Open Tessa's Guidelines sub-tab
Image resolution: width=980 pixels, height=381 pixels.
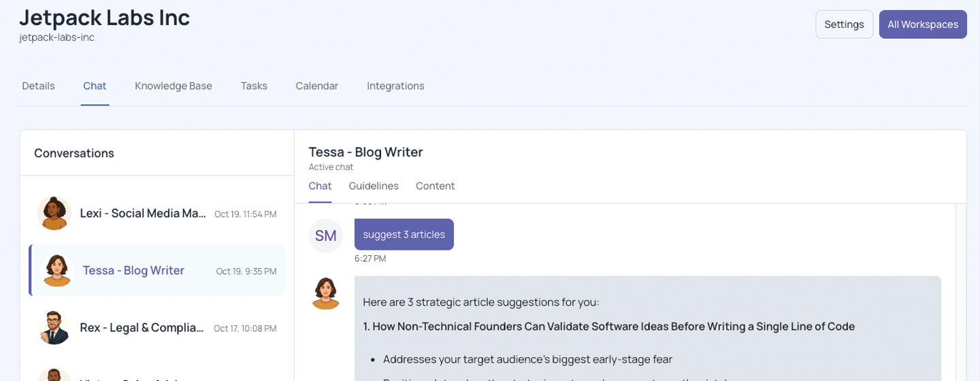[x=374, y=186]
